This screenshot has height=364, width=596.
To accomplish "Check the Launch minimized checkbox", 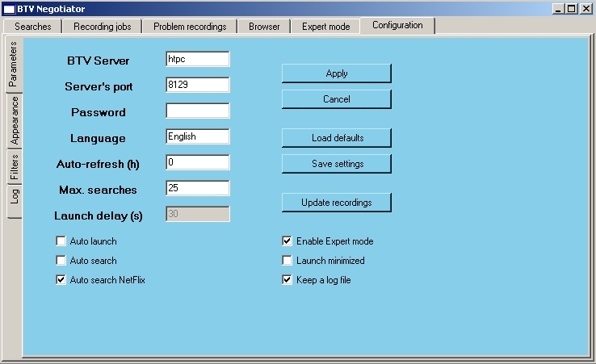I will pyautogui.click(x=287, y=260).
